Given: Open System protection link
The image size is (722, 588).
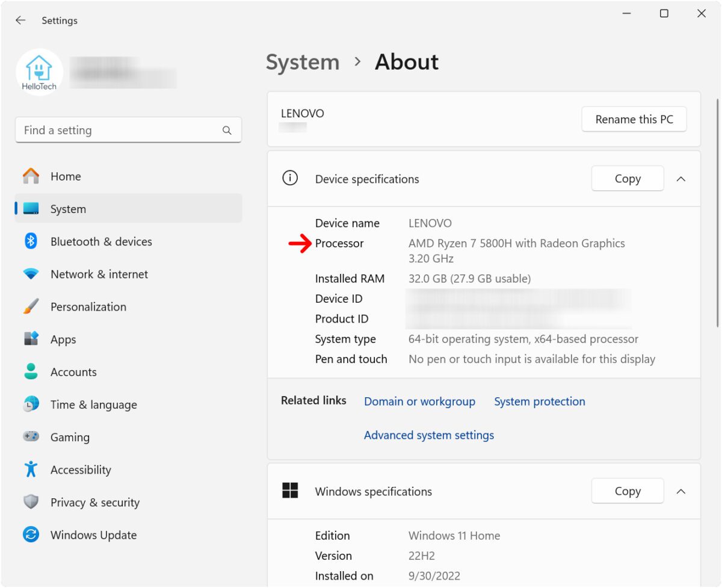Looking at the screenshot, I should [x=540, y=401].
